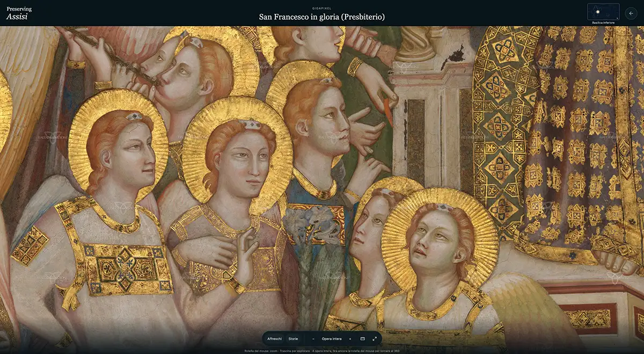
Task: Click the Basilica Inferiore caption text
Action: tap(604, 23)
